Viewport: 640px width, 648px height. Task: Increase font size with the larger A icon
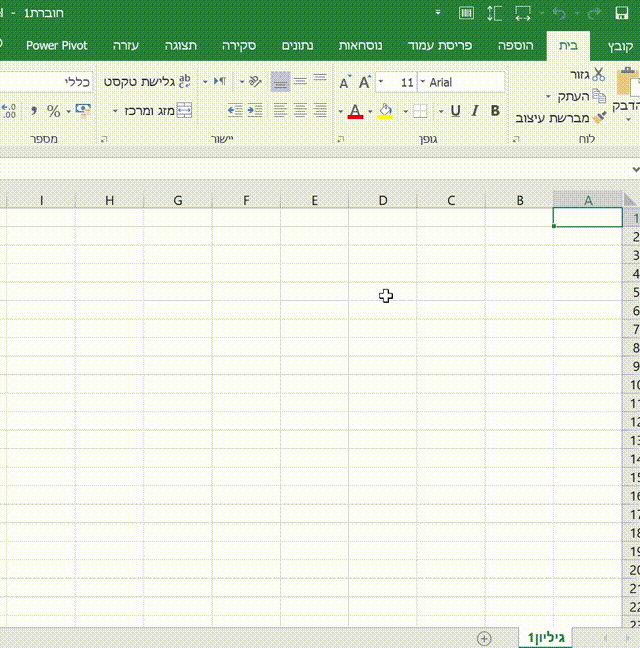tap(364, 82)
